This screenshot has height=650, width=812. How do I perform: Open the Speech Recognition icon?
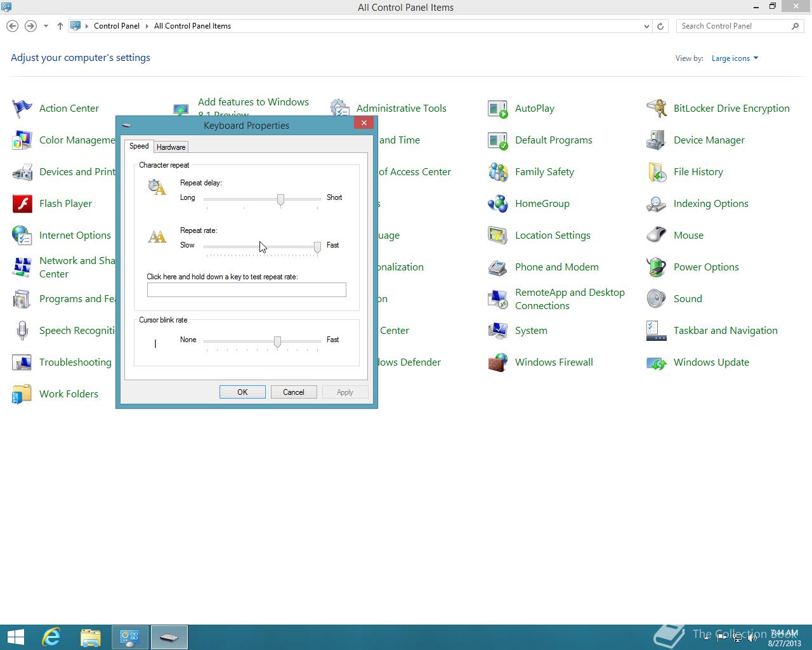[x=22, y=331]
